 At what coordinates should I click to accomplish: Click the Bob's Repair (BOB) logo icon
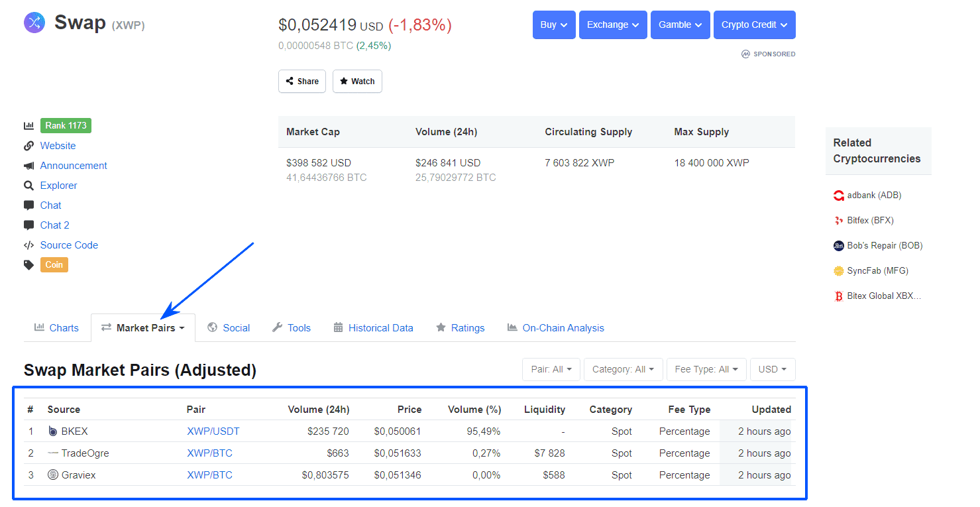[839, 246]
